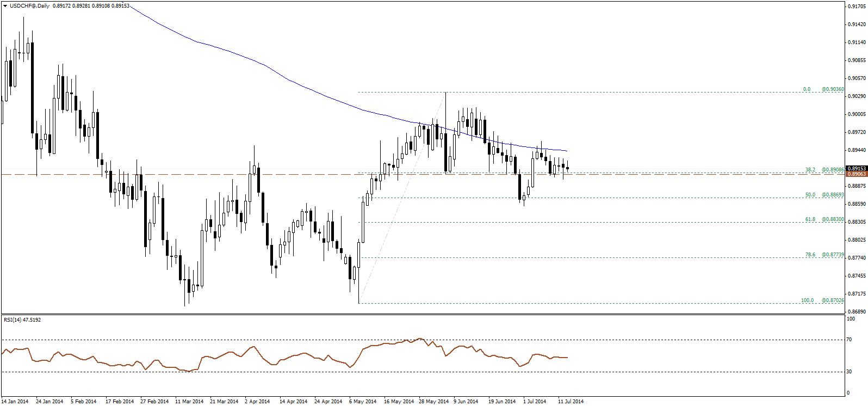
Task: Click date label 16 May 2014
Action: click(399, 402)
